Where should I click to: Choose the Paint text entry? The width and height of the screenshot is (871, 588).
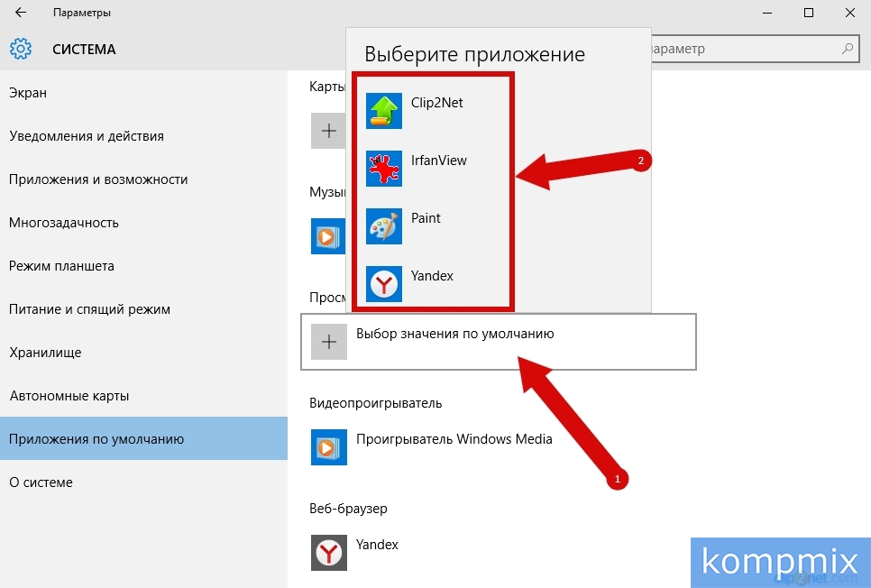pyautogui.click(x=426, y=218)
